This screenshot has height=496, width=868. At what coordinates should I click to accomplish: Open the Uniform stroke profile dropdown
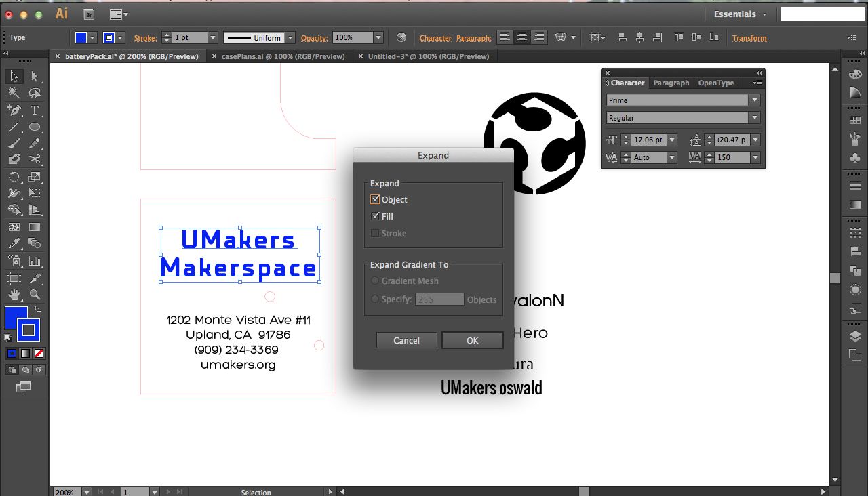coord(290,38)
